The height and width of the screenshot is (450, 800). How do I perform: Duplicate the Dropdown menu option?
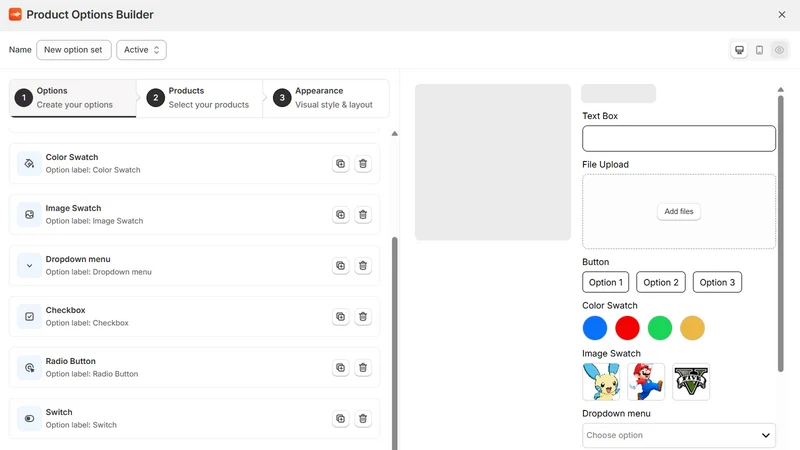(x=340, y=266)
